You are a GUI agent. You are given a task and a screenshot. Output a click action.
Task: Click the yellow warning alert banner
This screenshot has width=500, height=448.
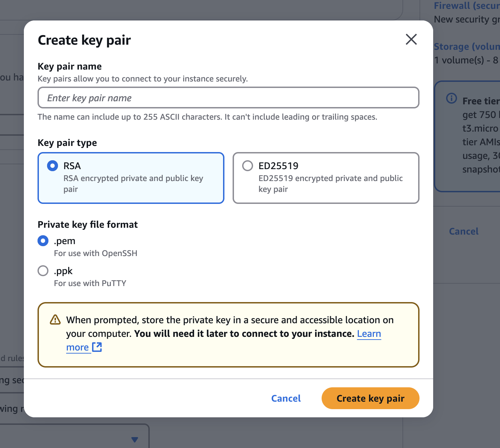229,334
